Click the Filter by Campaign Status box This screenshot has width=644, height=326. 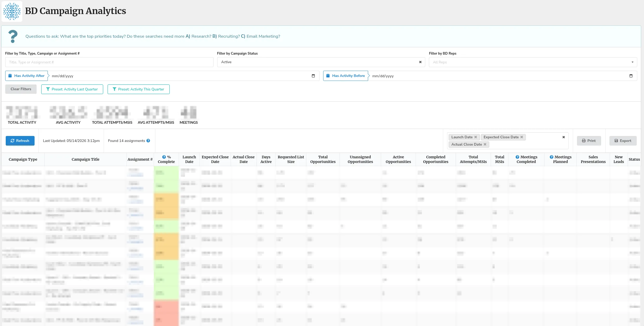321,62
